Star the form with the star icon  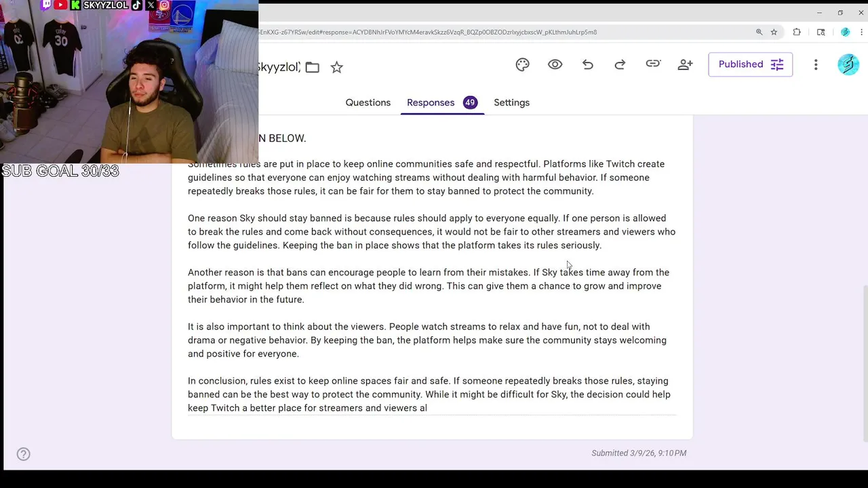[336, 67]
